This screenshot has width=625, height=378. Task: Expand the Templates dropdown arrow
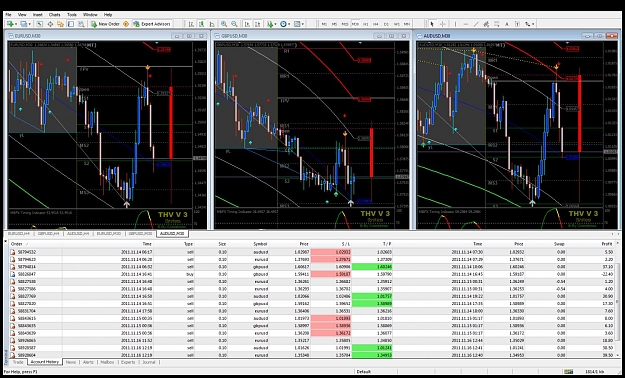303,24
